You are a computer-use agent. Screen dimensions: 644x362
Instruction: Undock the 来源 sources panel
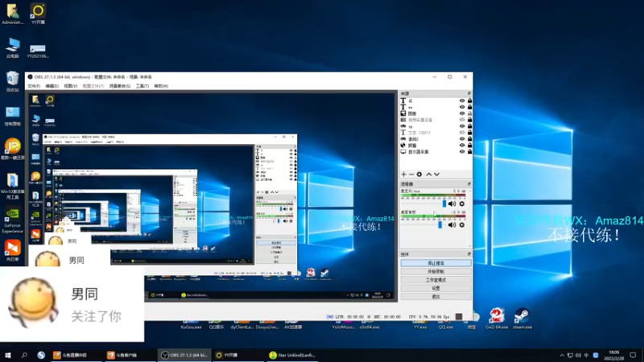click(x=469, y=93)
